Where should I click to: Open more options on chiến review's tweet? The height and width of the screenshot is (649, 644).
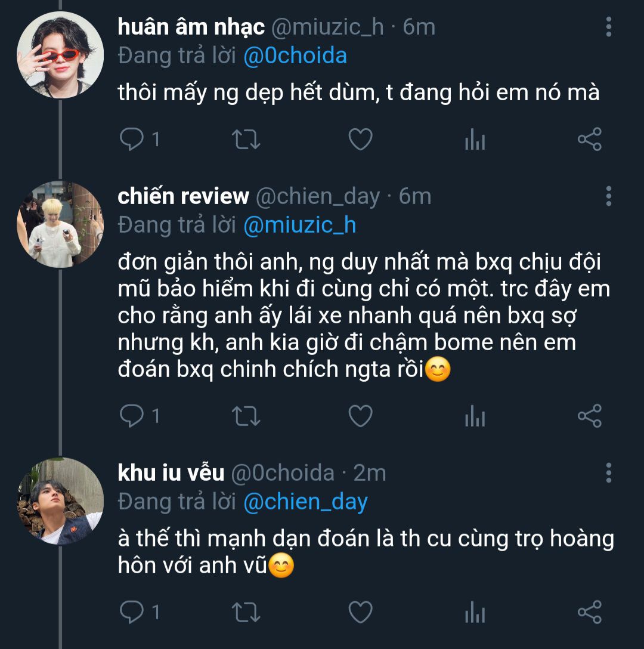[608, 196]
